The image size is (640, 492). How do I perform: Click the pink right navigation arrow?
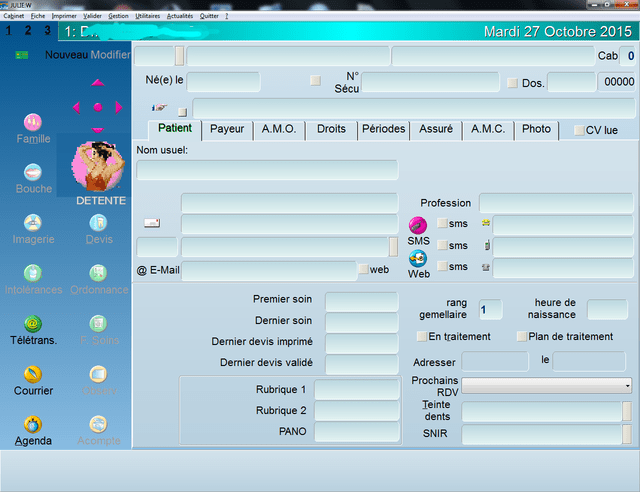119,107
